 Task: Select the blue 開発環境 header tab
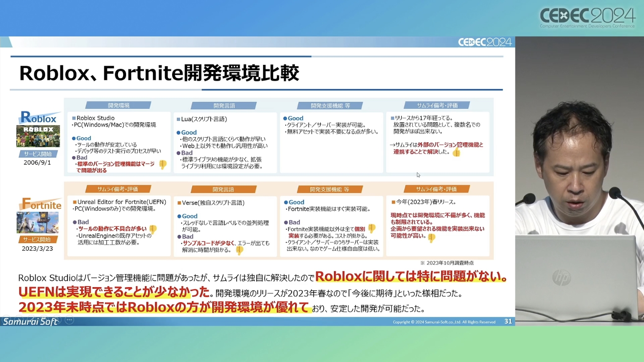coord(118,105)
